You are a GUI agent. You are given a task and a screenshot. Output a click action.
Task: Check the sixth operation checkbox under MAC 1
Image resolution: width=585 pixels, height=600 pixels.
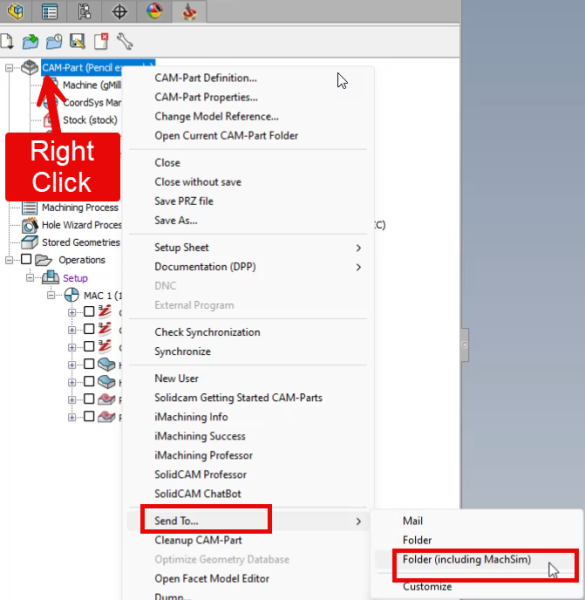[89, 399]
